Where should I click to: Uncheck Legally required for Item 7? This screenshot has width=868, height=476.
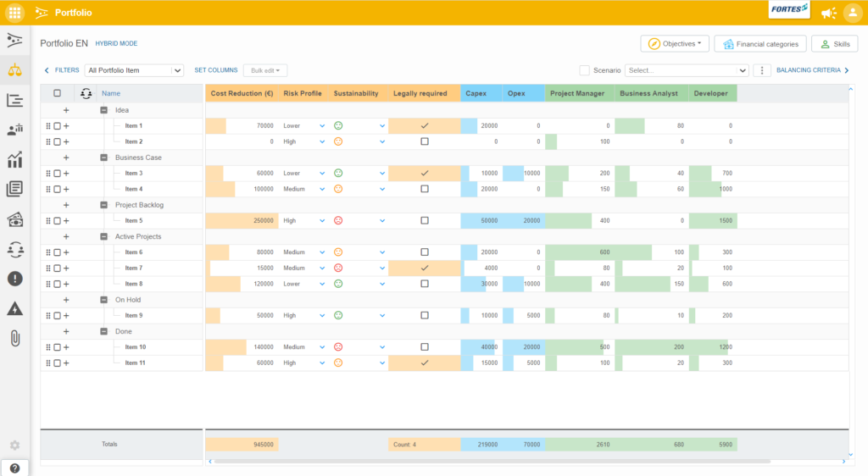click(x=425, y=268)
